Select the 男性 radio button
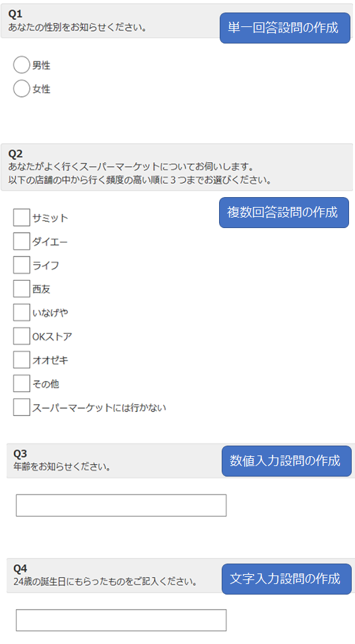355x644 pixels. pyautogui.click(x=21, y=65)
